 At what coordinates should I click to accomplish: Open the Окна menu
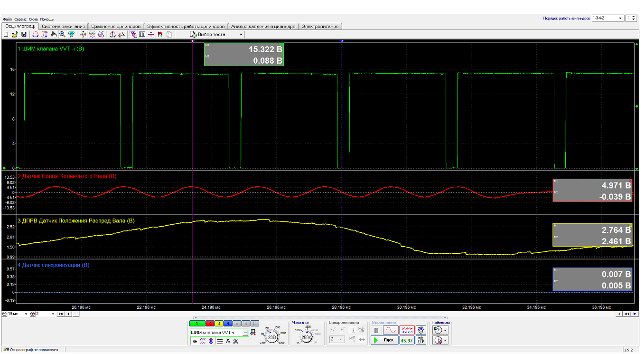coord(33,19)
